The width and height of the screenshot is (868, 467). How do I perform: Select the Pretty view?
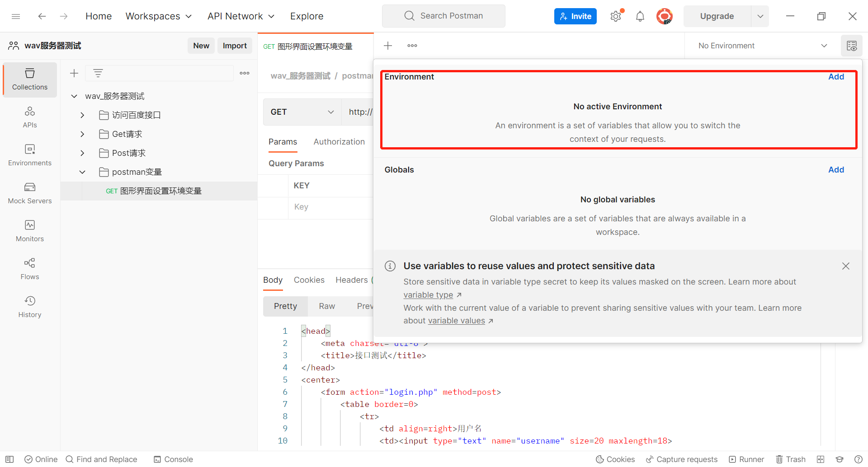(285, 306)
